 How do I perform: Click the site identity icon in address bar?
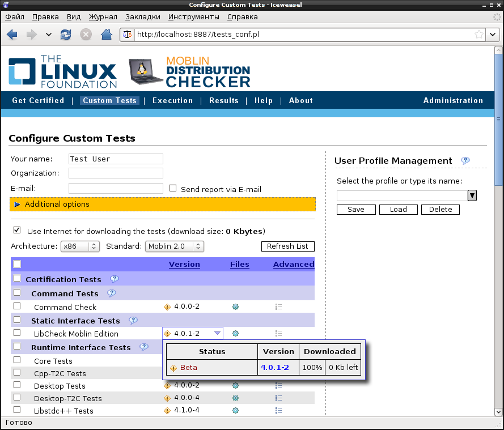point(128,35)
